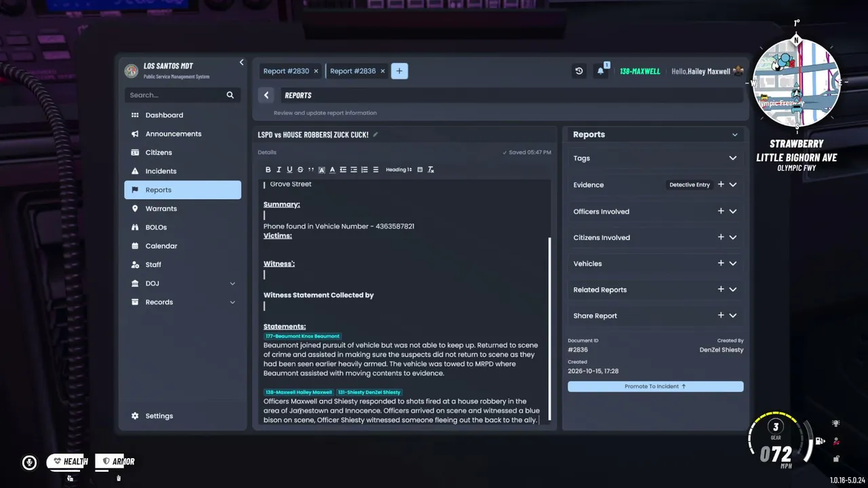
Task: Click the 177-Beaumont Knox Beaumont officer tag
Action: [x=302, y=336]
